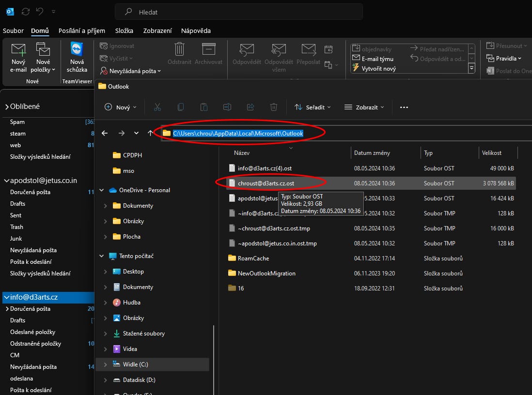Screen dimensions: 532x395
Task: Select file info@d3arts.cz(4).ost
Action: coord(371,168)
